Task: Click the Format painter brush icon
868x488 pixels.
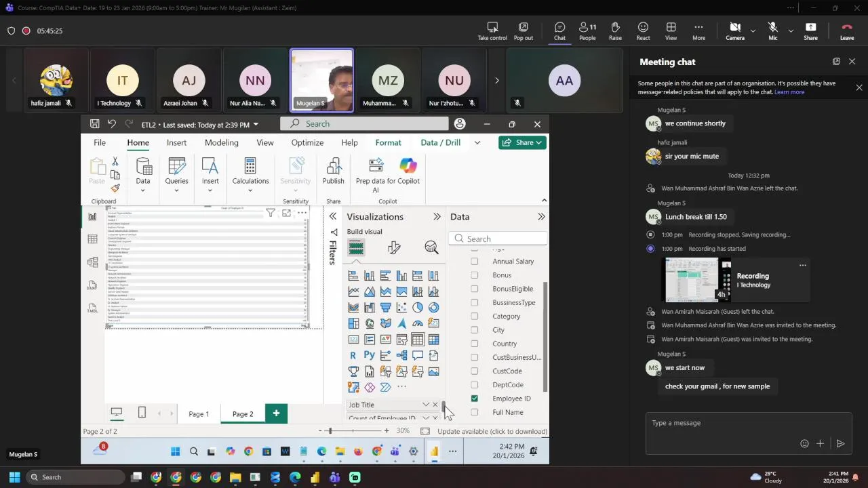Action: pyautogui.click(x=115, y=188)
